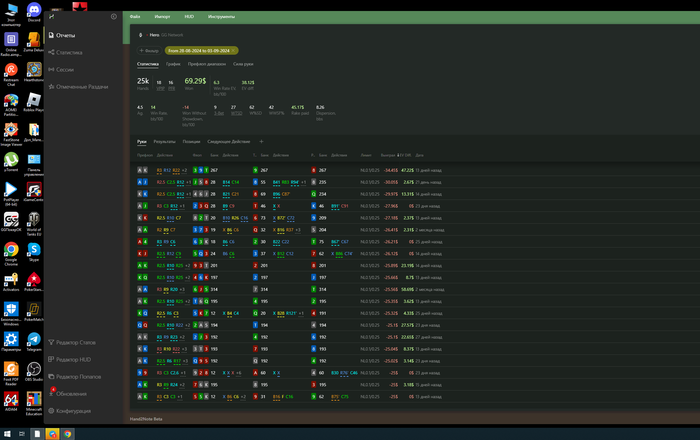The image size is (700, 440).
Task: Open Hearthstone desktop shortcut
Action: click(x=34, y=72)
